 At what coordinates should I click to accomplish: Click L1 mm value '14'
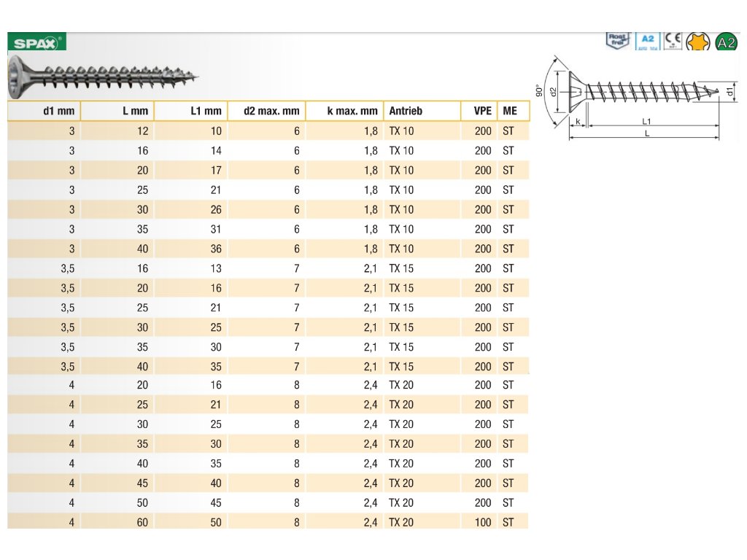pyautogui.click(x=216, y=150)
